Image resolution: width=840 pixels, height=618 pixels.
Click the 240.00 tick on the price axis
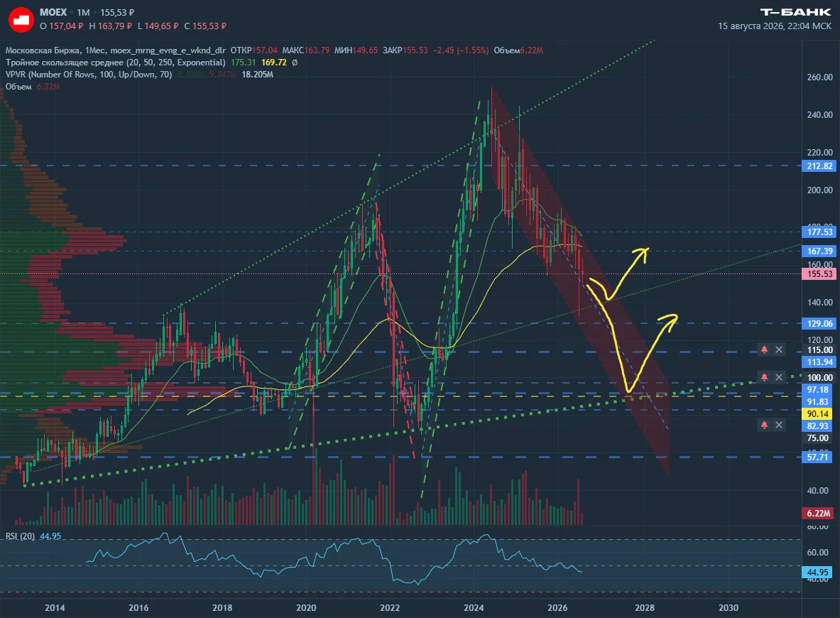[x=819, y=114]
